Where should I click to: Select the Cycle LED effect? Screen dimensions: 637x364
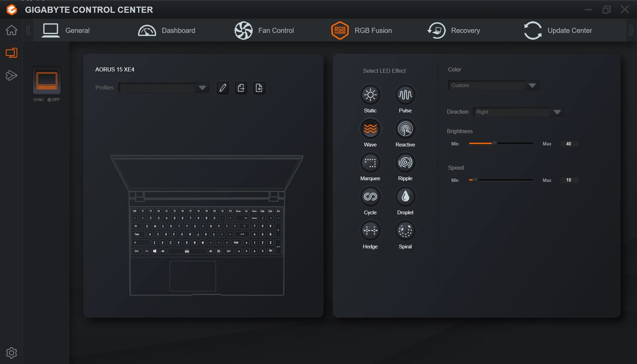(x=370, y=196)
